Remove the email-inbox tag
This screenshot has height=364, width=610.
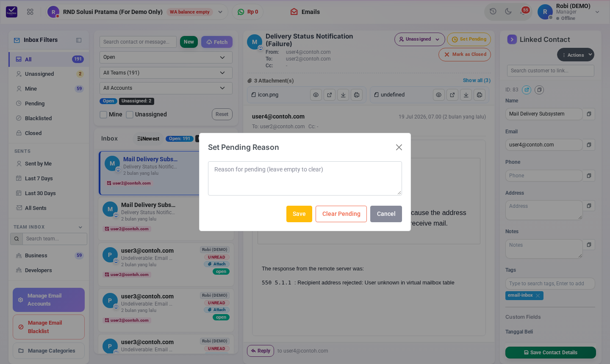538,295
